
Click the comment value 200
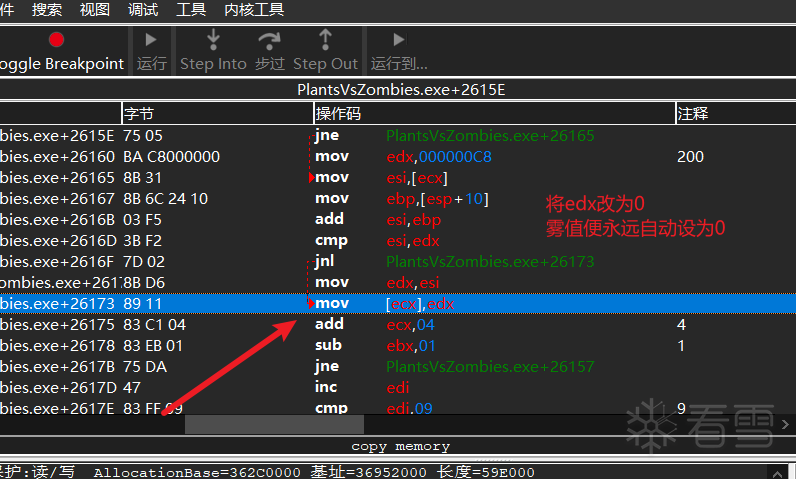pyautogui.click(x=690, y=156)
